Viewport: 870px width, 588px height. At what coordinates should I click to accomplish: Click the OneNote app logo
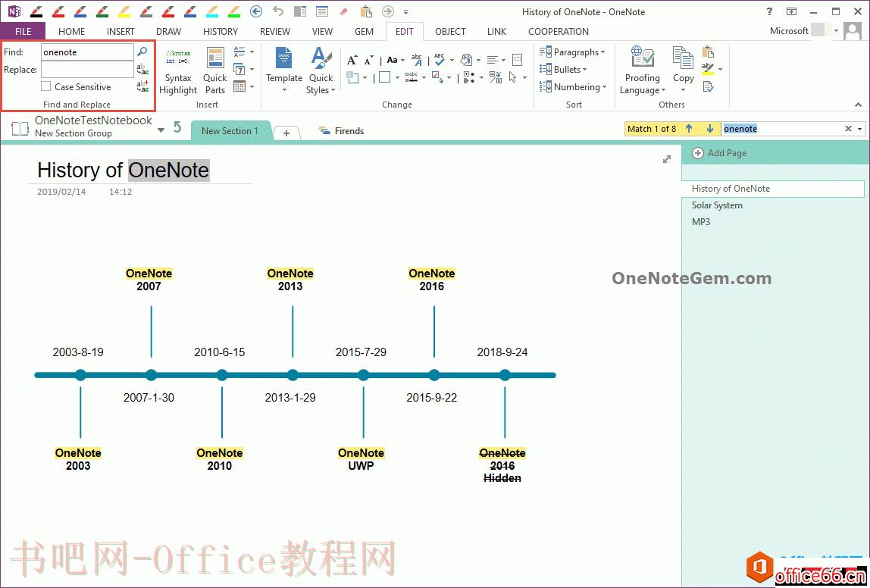tap(14, 11)
